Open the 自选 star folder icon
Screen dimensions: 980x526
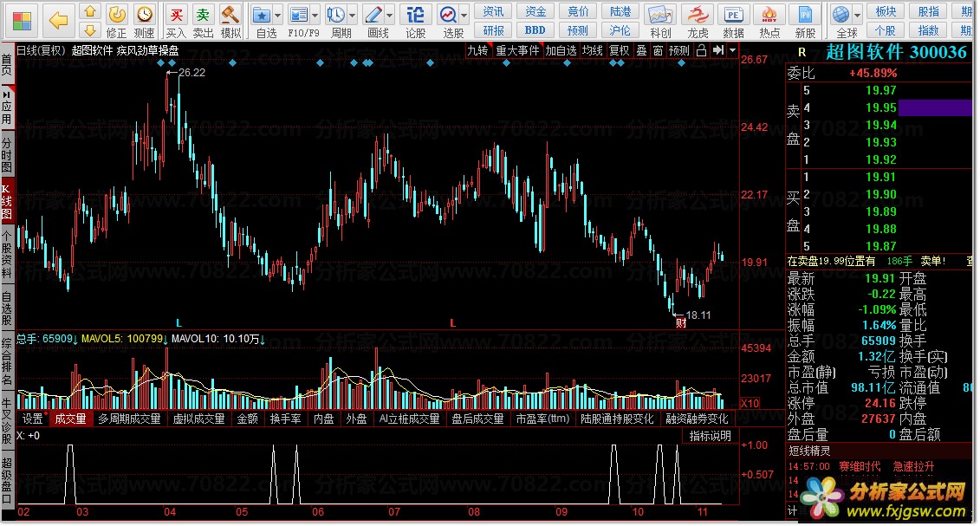coord(262,15)
